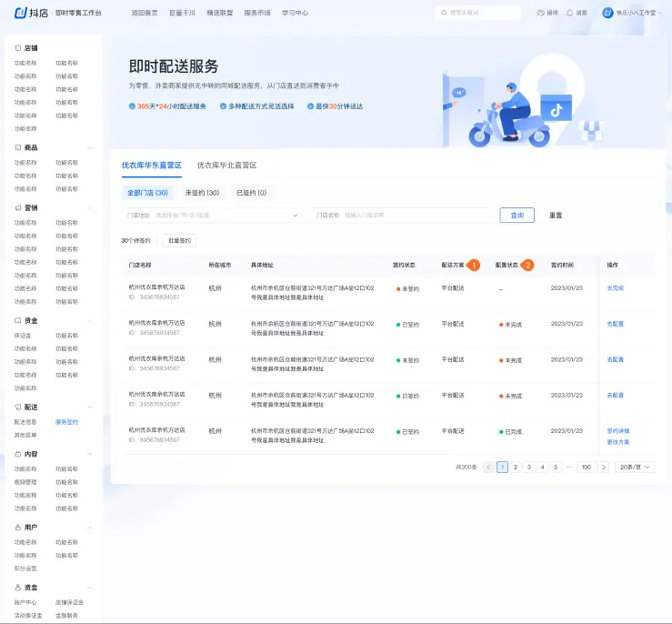Click the 营销 megaphone icon
The image size is (672, 624).
coord(17,208)
